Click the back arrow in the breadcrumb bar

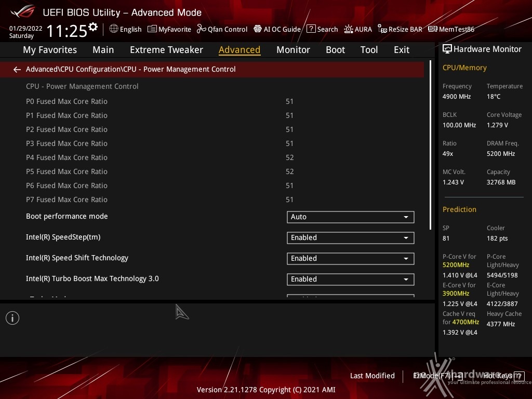tap(17, 70)
